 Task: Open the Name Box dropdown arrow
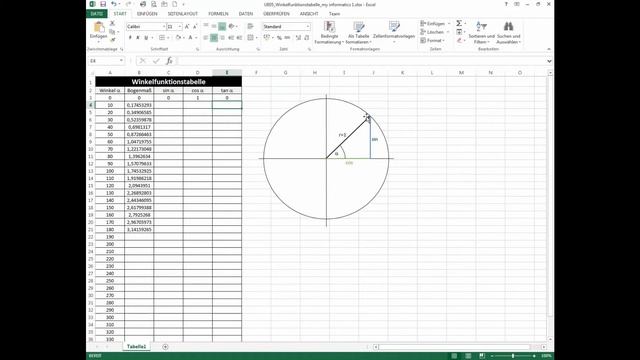(x=121, y=61)
